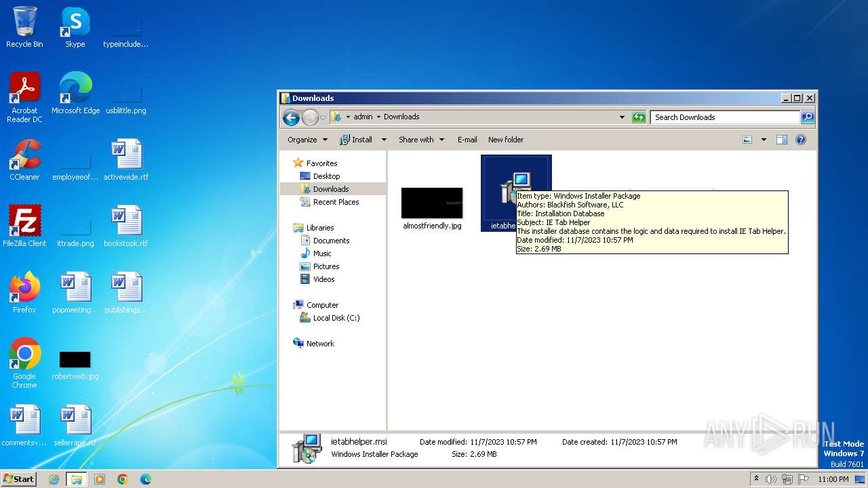Image resolution: width=868 pixels, height=488 pixels.
Task: Launch the FileZilla Client desktop shortcut
Action: point(24,226)
